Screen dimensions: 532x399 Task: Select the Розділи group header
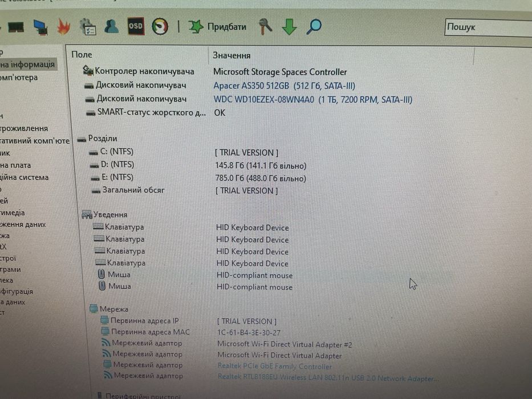click(x=98, y=139)
